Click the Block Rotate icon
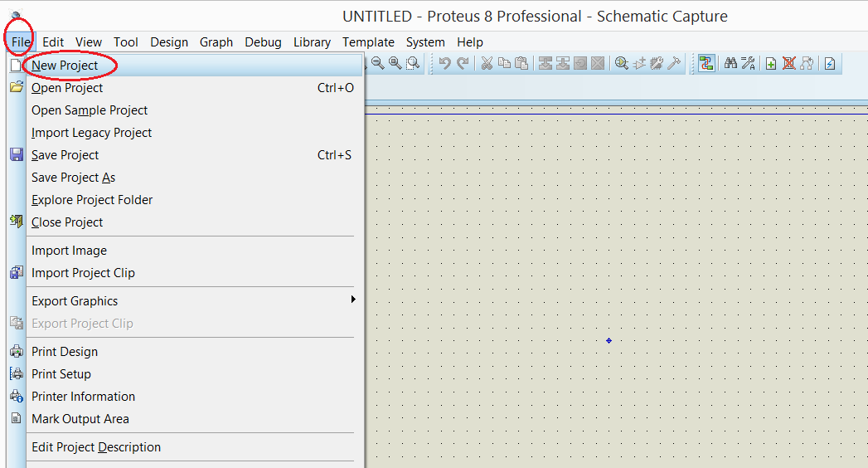Viewport: 868px width, 468px height. coord(580,63)
